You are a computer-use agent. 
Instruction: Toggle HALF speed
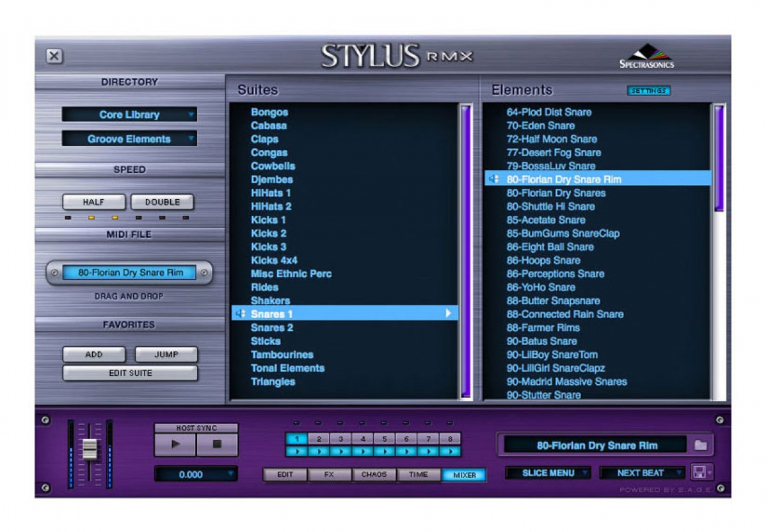tap(94, 202)
